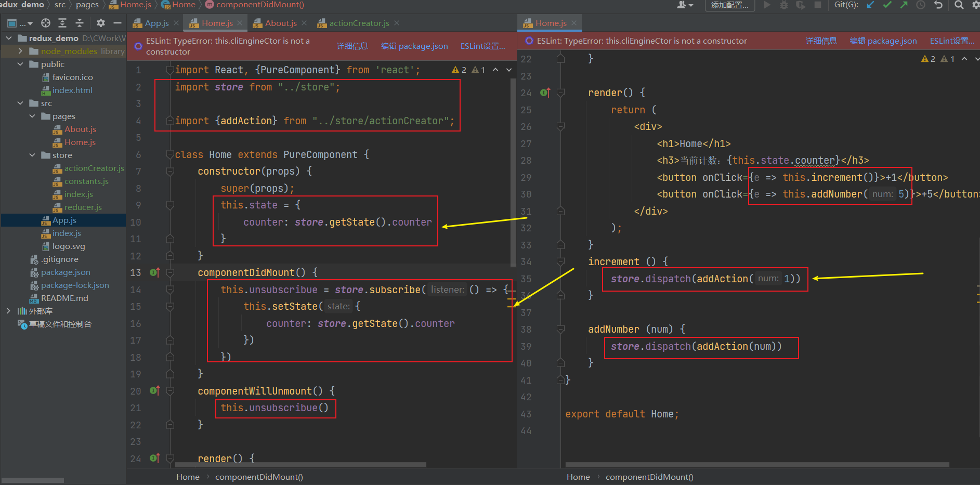Image resolution: width=980 pixels, height=485 pixels.
Task: Close the App.js tab
Action: click(x=176, y=23)
